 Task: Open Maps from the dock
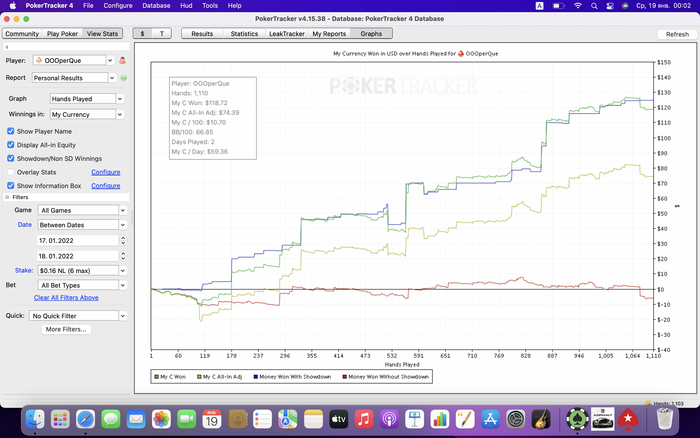tap(288, 419)
